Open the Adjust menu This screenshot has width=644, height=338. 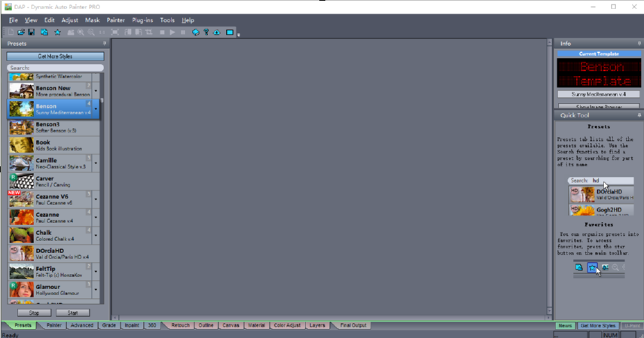[x=69, y=20]
